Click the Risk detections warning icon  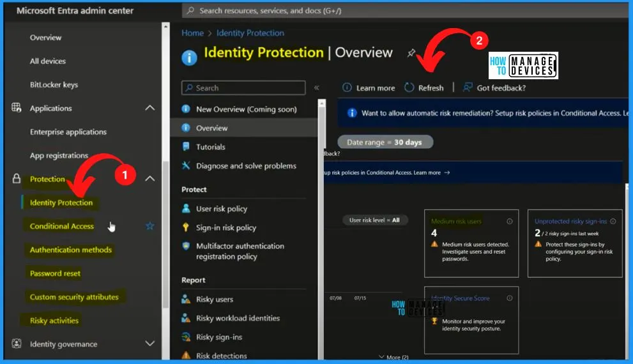186,355
